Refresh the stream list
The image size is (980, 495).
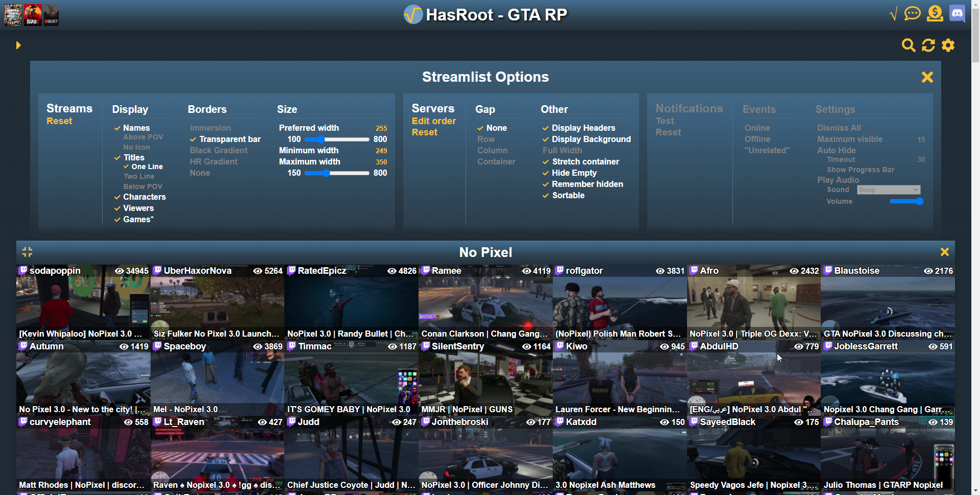click(928, 45)
